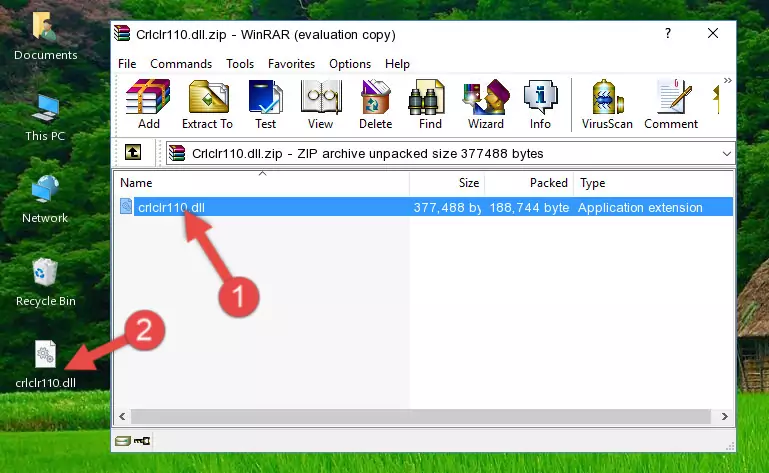The height and width of the screenshot is (473, 769).
Task: Close the WinRAR window
Action: click(713, 33)
